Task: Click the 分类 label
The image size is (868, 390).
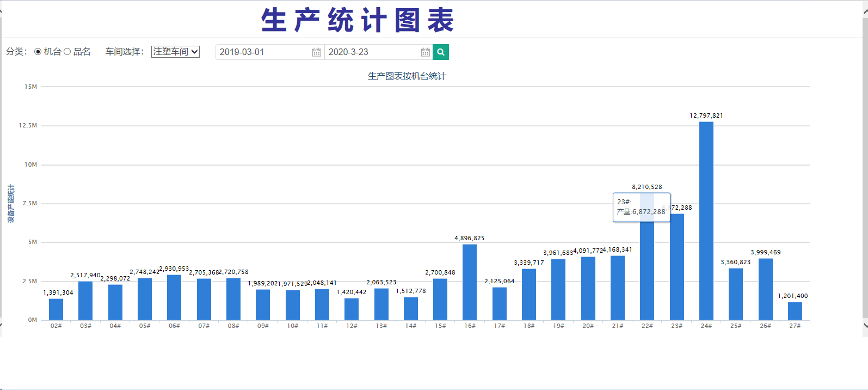Action: tap(16, 52)
